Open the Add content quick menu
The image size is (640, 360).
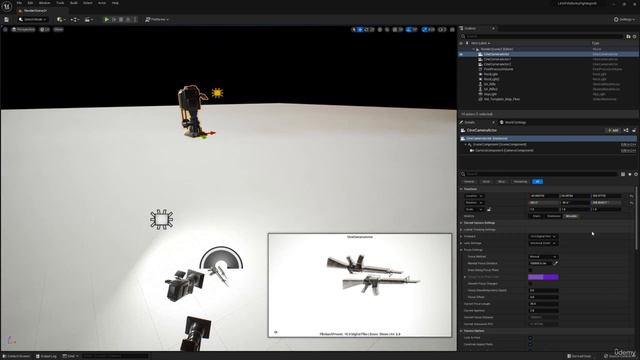point(61,19)
